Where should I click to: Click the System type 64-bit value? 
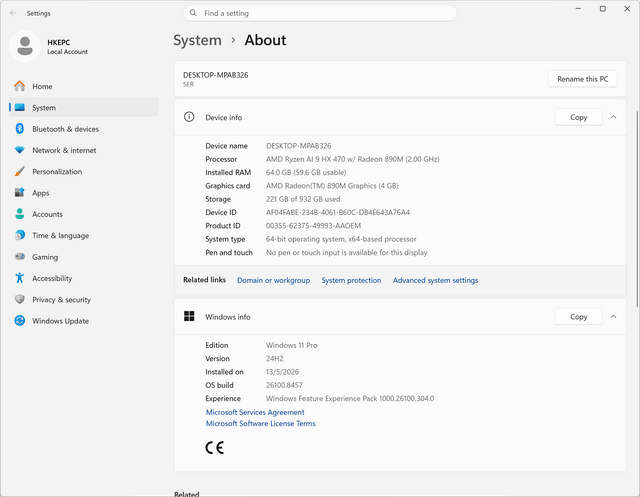[341, 239]
